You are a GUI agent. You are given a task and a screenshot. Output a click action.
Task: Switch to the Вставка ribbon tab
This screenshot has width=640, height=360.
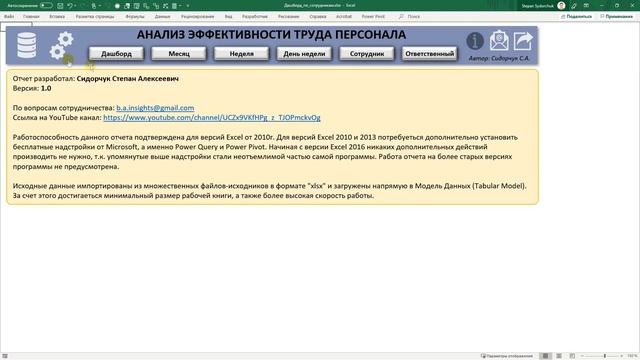point(57,16)
